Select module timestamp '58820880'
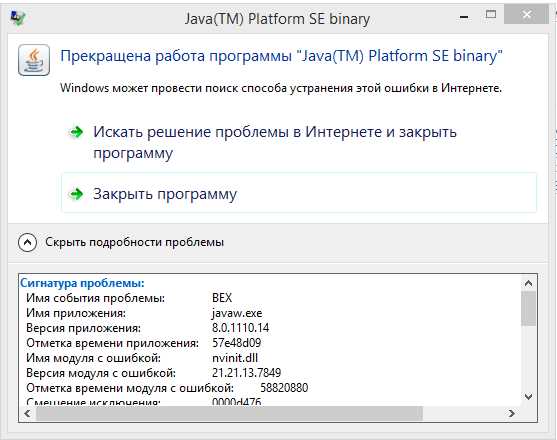Screen dimensions: 557x440 click(x=284, y=388)
